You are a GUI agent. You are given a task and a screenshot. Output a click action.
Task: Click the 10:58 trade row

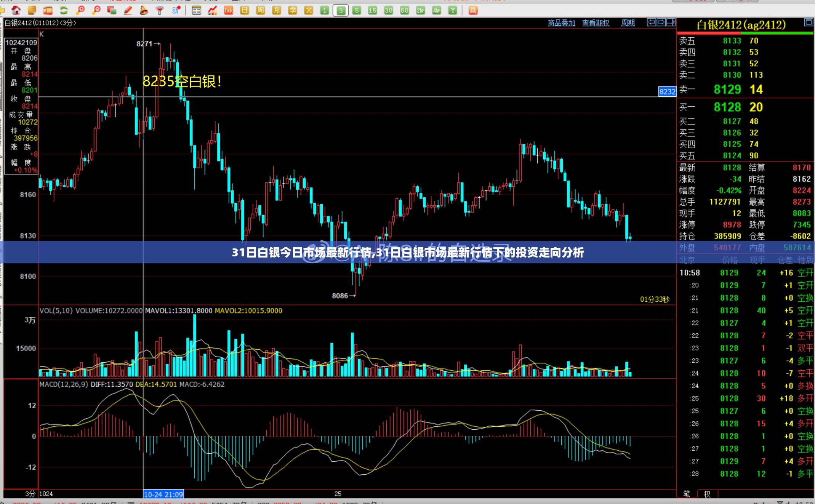point(746,273)
